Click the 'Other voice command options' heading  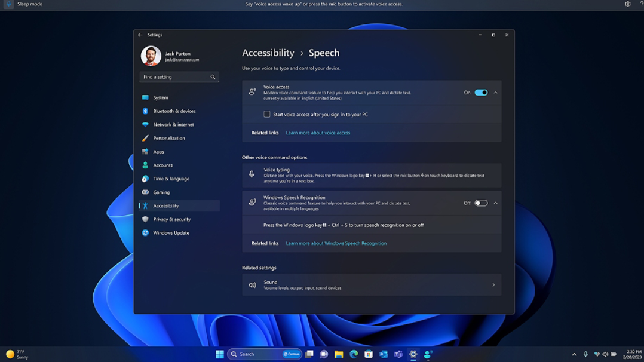point(274,157)
